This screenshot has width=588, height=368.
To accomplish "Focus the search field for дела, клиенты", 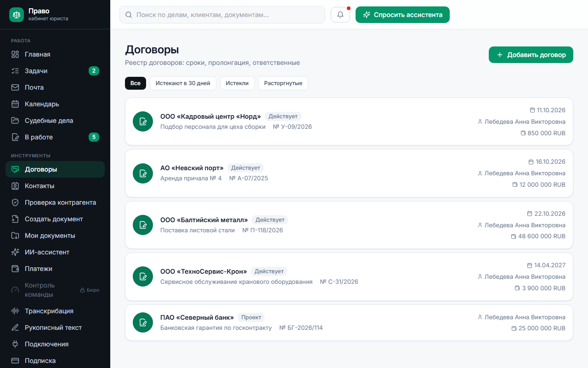I will (222, 15).
